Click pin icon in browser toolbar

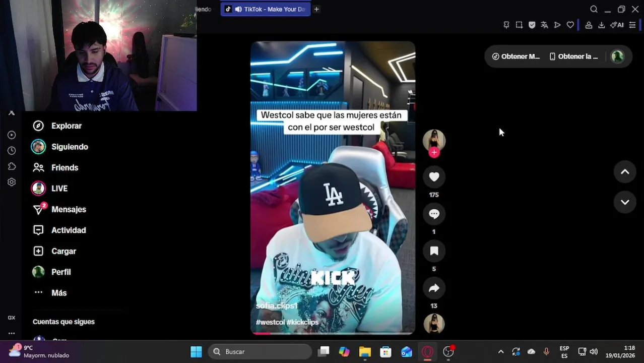[x=506, y=25]
